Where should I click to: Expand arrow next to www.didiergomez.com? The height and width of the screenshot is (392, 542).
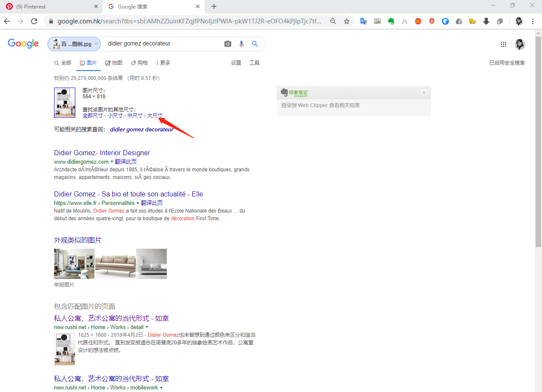click(112, 162)
